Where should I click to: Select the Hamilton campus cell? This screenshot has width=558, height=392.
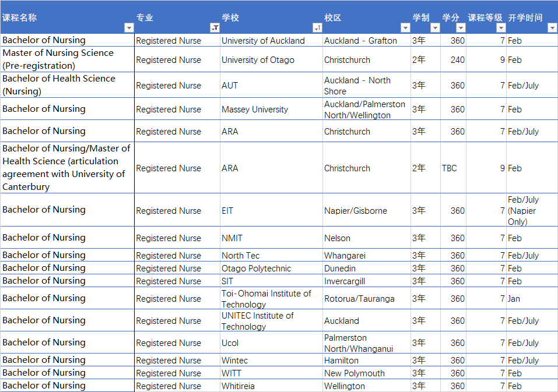[367, 360]
